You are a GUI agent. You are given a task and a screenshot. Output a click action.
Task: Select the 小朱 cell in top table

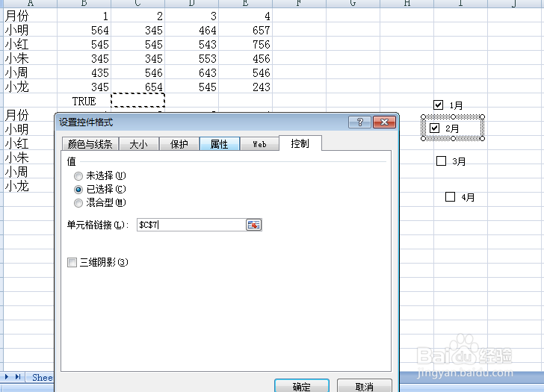(30, 58)
